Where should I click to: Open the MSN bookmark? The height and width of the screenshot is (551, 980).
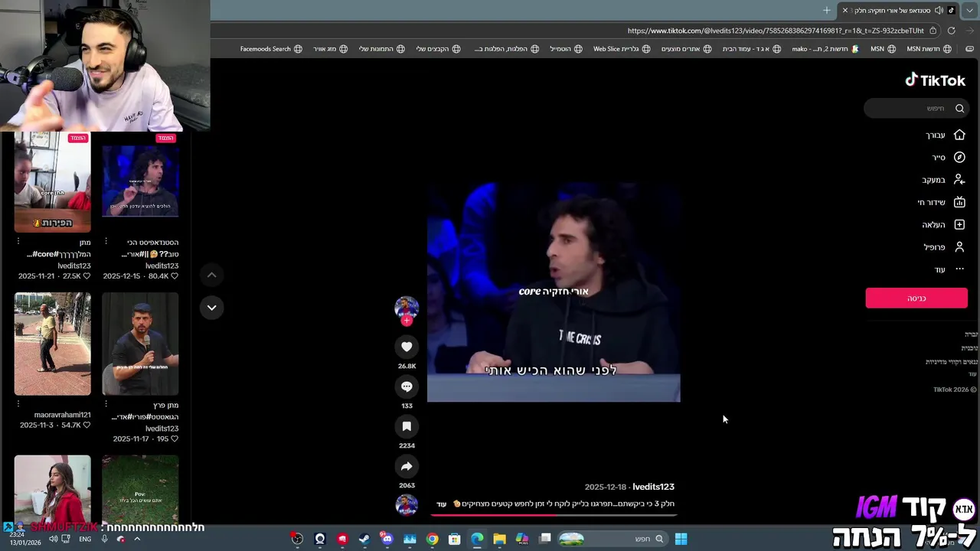click(883, 49)
